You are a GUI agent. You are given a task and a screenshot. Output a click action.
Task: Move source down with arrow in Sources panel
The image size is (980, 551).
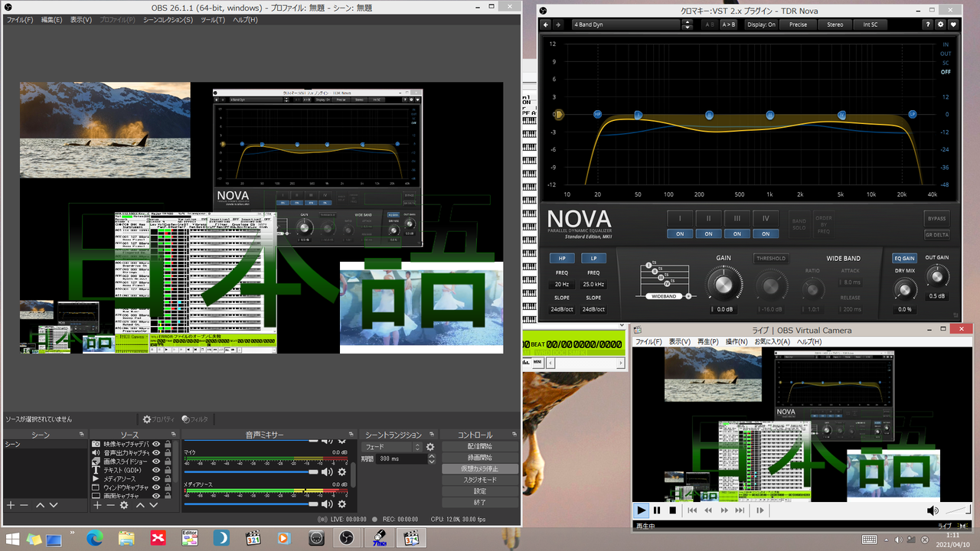click(x=154, y=505)
